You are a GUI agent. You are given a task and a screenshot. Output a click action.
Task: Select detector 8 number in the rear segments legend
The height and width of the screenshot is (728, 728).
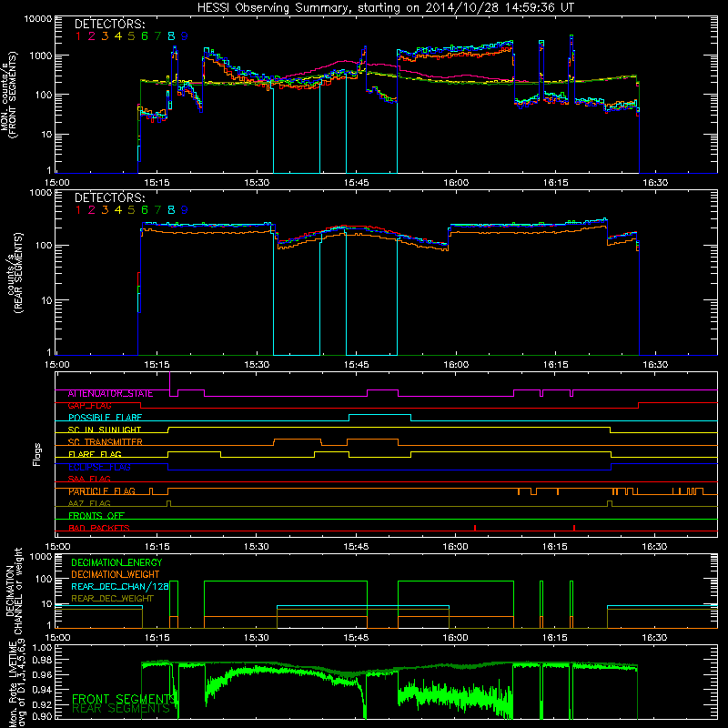[171, 210]
